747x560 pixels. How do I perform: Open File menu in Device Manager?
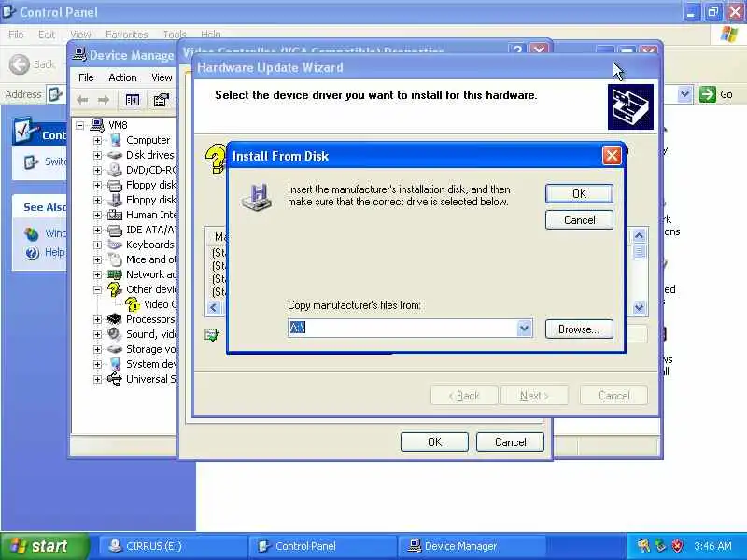[x=86, y=77]
